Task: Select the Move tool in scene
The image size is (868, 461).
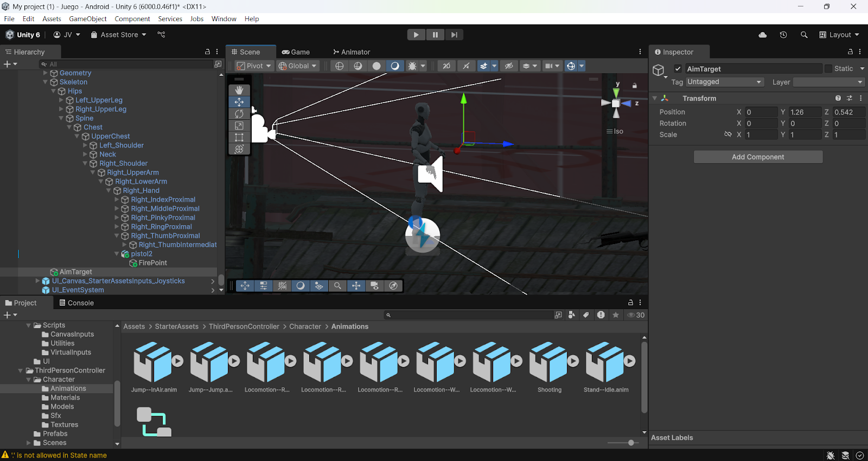Action: [239, 102]
